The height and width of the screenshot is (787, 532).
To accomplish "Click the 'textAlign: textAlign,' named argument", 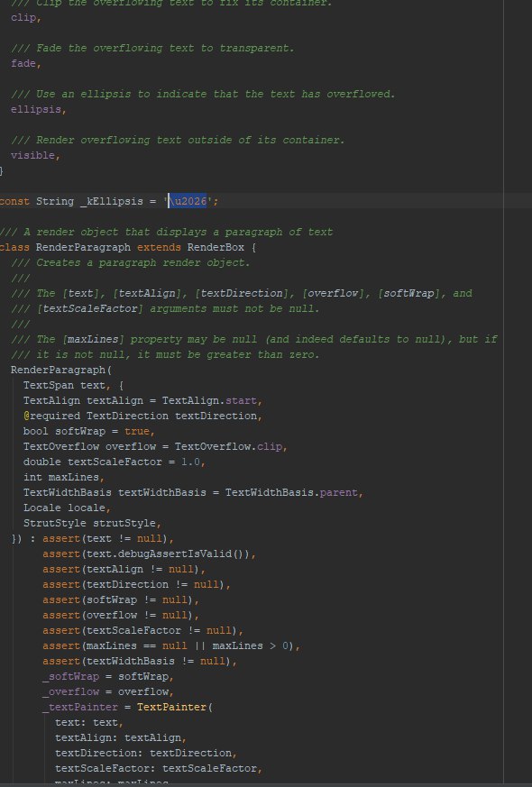I will (x=121, y=737).
